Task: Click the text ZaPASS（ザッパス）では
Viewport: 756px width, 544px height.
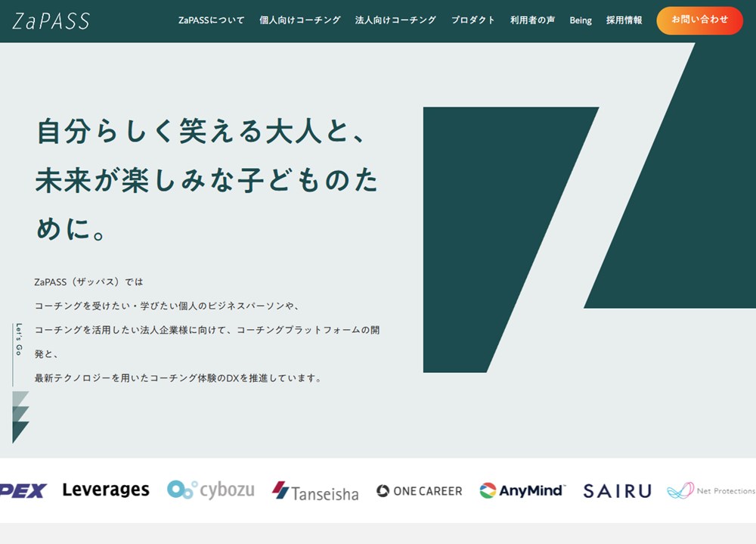Action: (88, 282)
